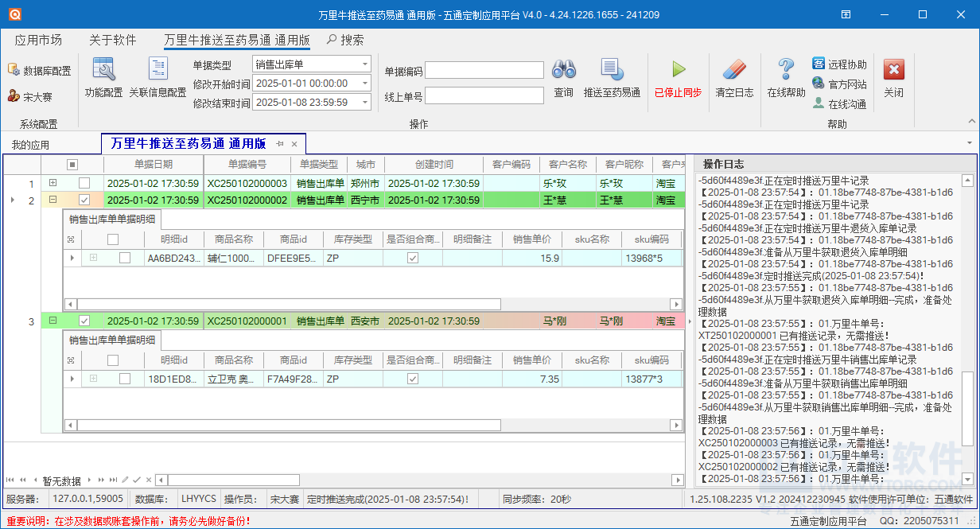The width and height of the screenshot is (980, 529).
Task: Click 远程协助 remote assistance
Action: point(839,64)
